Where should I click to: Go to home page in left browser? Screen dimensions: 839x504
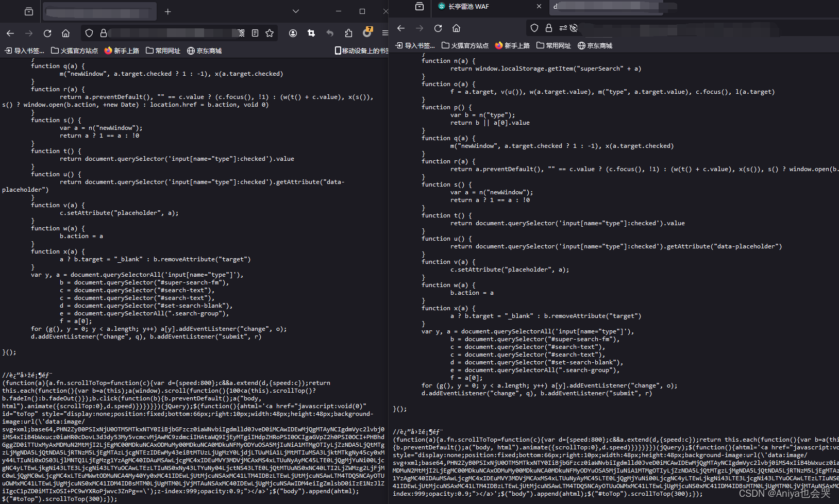(x=65, y=33)
